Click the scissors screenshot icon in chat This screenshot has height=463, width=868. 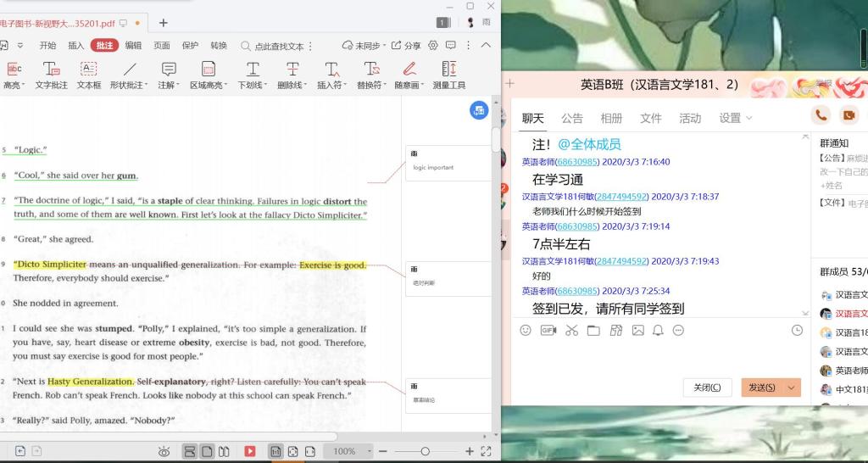click(571, 330)
